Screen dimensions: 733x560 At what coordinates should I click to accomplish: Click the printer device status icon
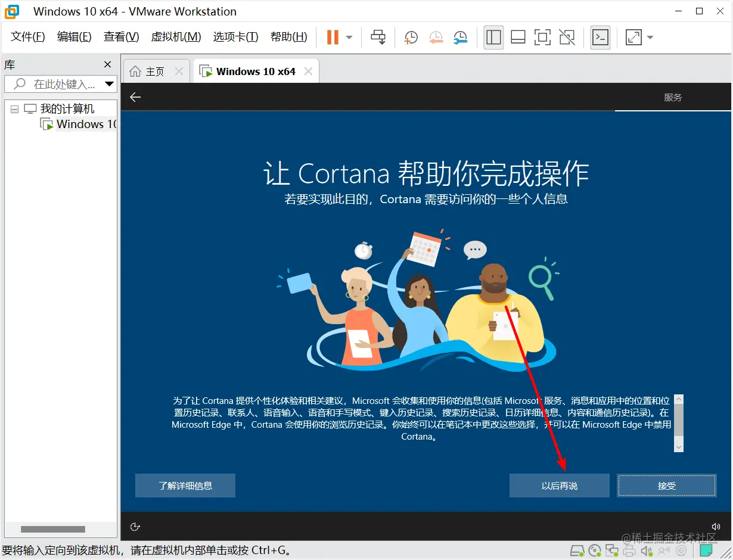629,550
